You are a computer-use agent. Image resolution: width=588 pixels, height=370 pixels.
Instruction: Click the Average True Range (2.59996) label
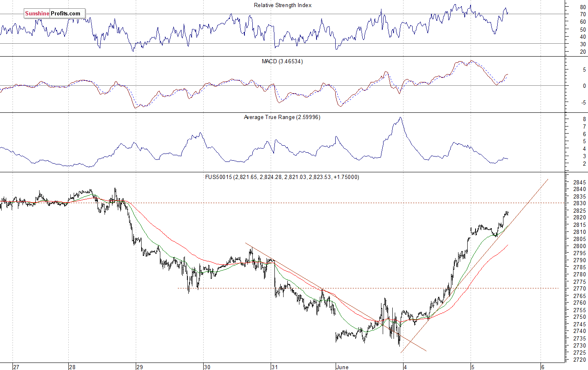[x=282, y=117]
